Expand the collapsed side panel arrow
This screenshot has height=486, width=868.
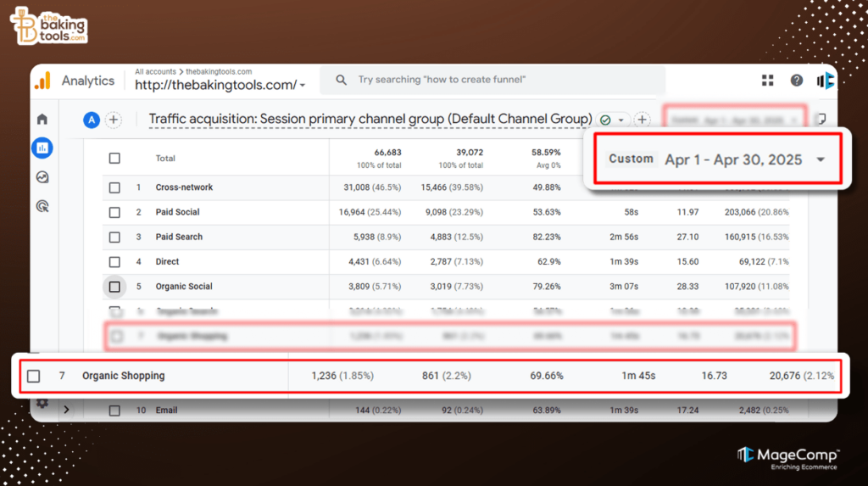point(67,411)
